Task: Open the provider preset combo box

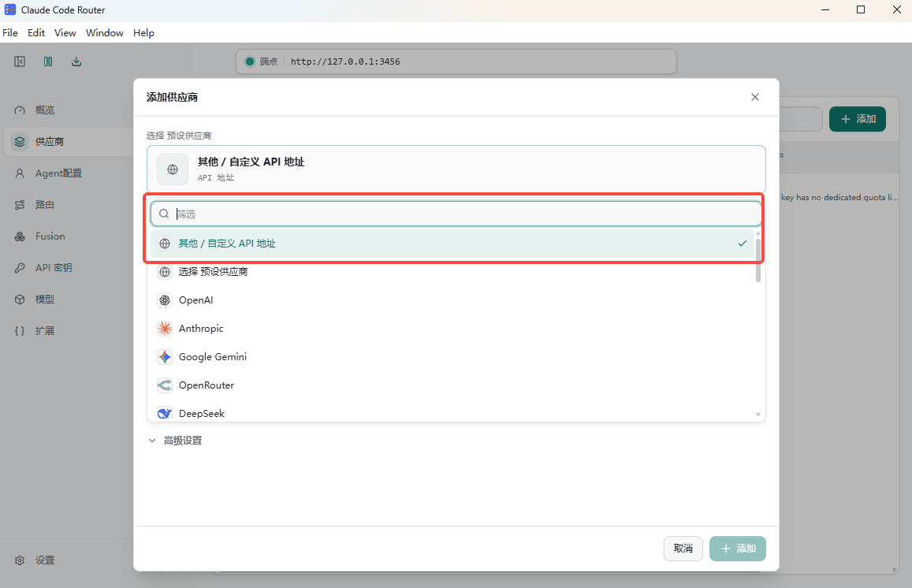Action: click(x=456, y=169)
